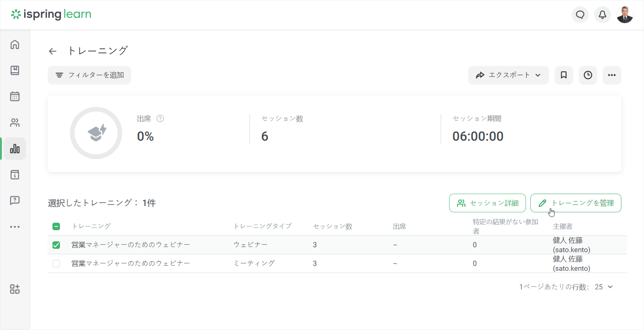Click フィルターを追加 button
The image size is (644, 330).
click(x=89, y=75)
